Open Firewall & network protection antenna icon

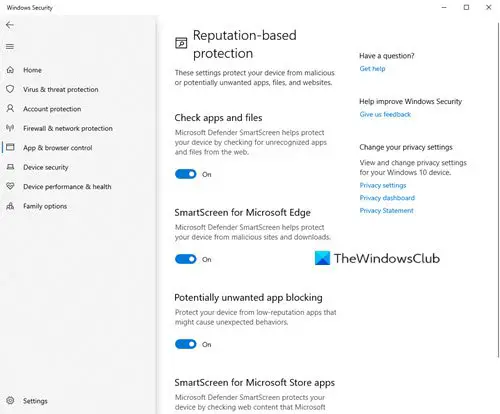point(10,128)
